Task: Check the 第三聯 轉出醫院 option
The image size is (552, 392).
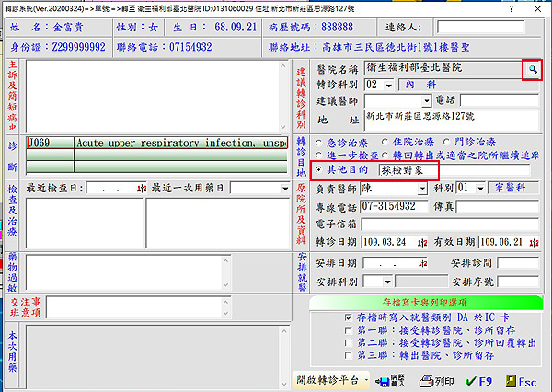Action: click(x=347, y=353)
